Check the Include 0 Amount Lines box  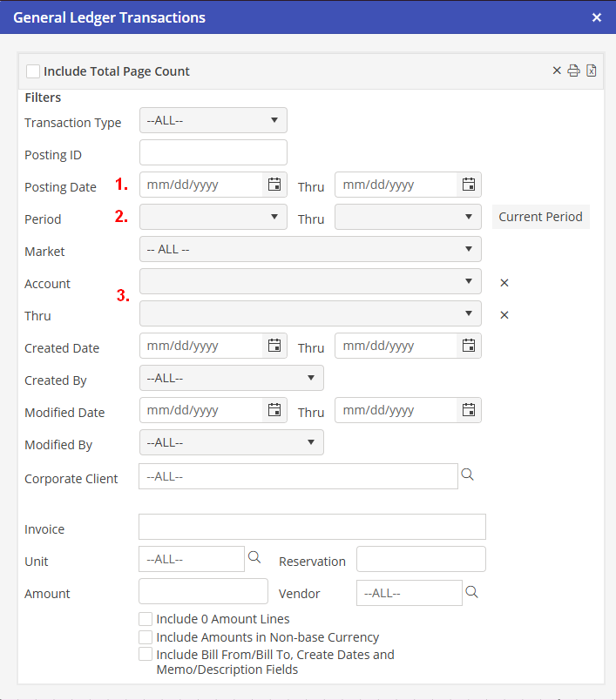point(146,619)
